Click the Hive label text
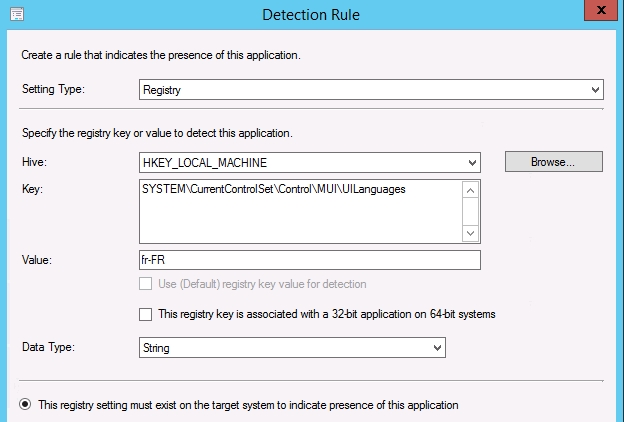 [x=34, y=162]
